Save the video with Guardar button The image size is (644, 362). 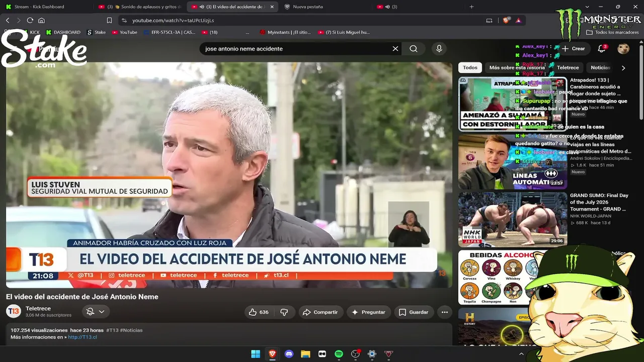point(414,312)
